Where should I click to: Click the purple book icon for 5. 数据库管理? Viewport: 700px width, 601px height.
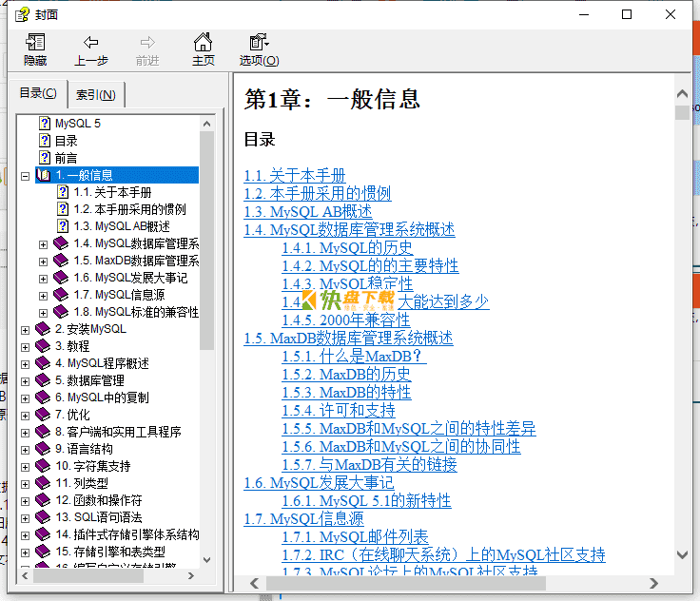[43, 380]
